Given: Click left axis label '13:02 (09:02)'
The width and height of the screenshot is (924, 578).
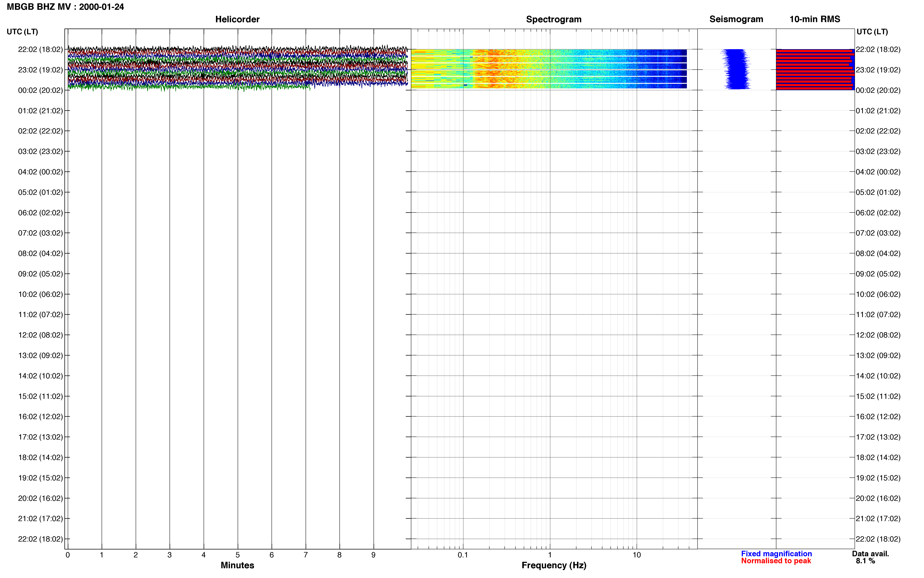Looking at the screenshot, I should click(40, 356).
